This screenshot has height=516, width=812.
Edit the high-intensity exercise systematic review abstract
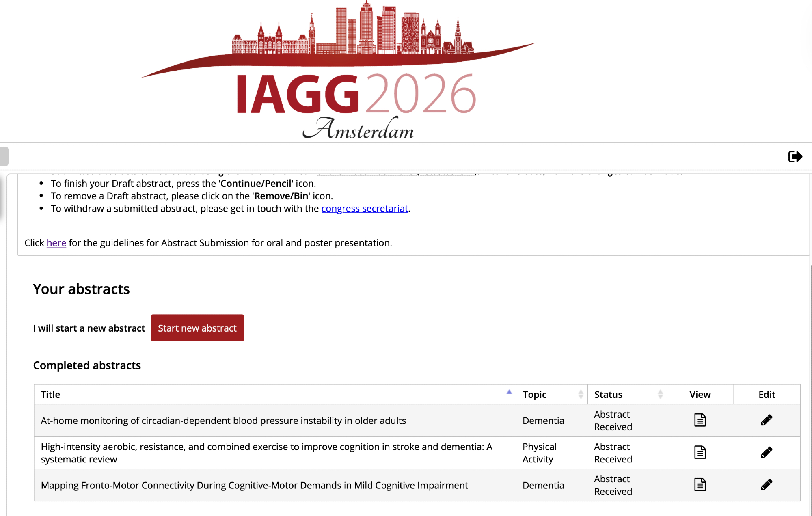(766, 452)
